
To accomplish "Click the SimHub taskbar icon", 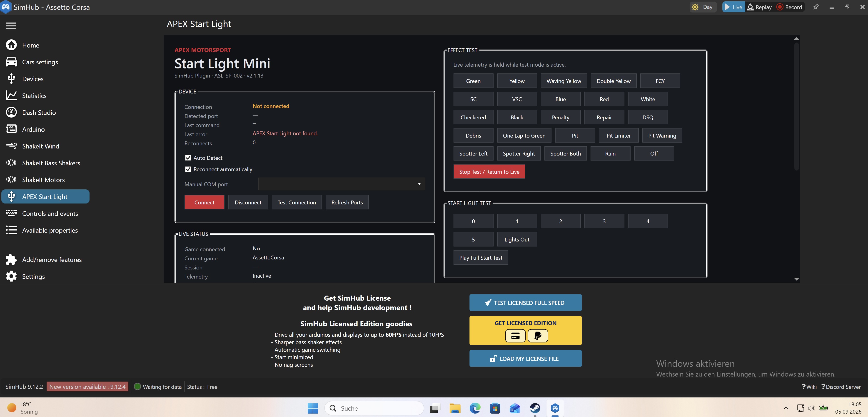I will click(x=555, y=408).
